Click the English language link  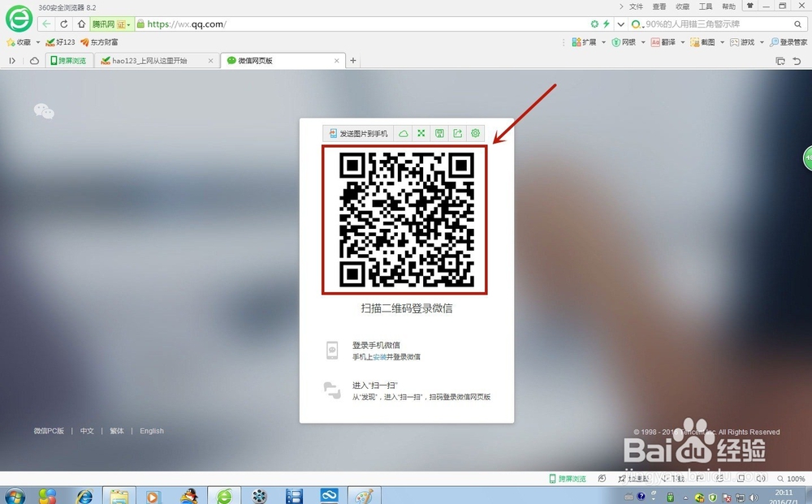coord(152,431)
